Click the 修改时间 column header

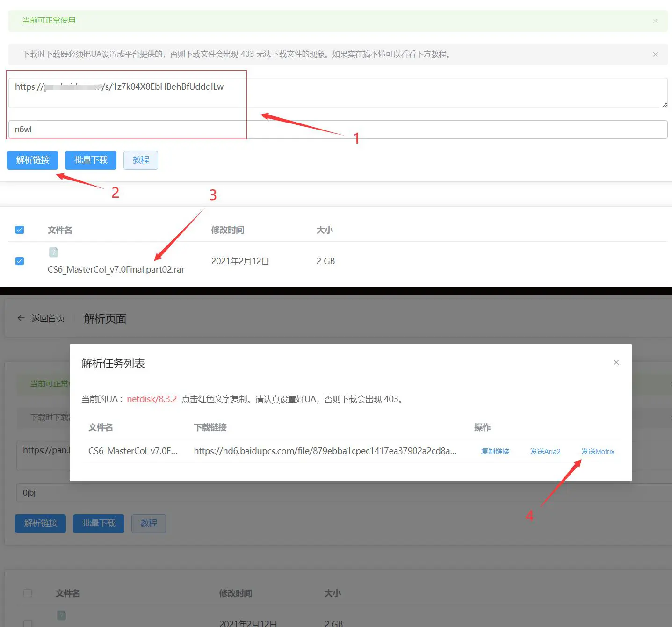click(228, 230)
